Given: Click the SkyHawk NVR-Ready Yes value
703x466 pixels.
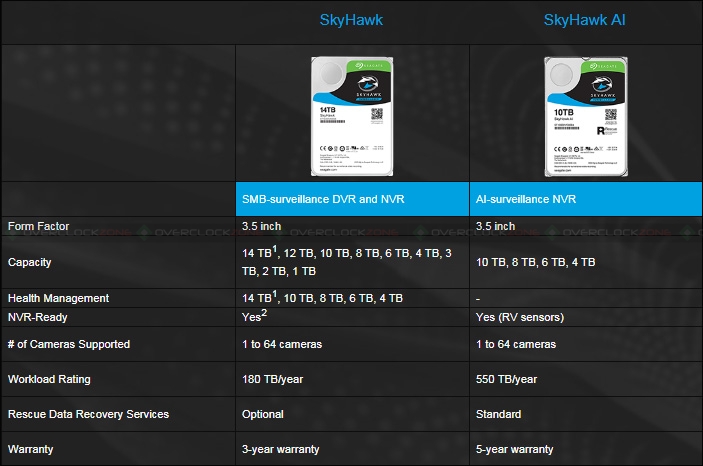Looking at the screenshot, I should [x=254, y=316].
